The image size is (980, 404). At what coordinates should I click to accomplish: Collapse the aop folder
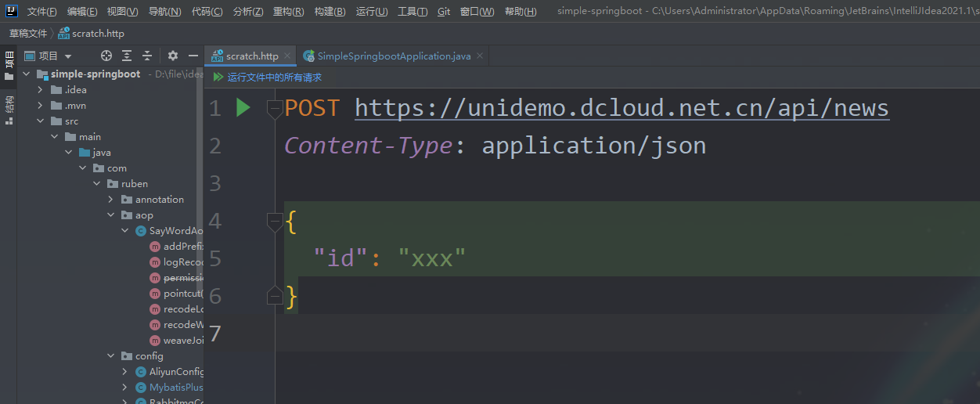(x=111, y=215)
